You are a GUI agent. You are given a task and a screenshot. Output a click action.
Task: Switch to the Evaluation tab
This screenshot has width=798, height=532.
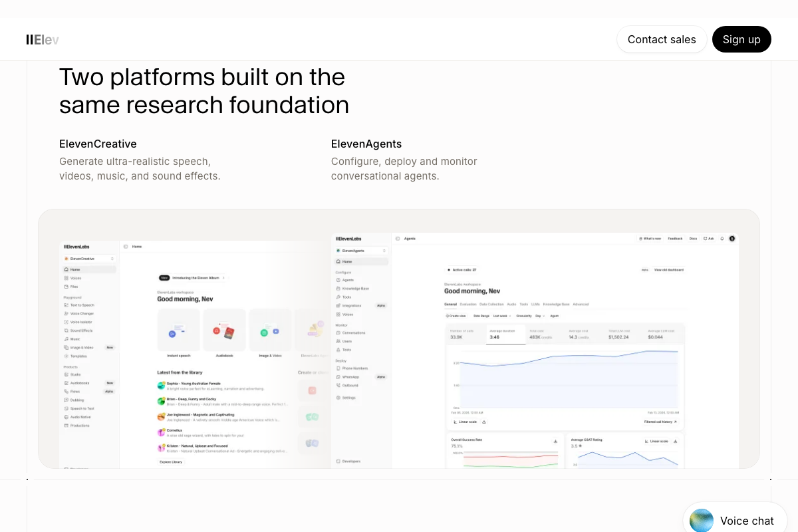[x=468, y=304]
